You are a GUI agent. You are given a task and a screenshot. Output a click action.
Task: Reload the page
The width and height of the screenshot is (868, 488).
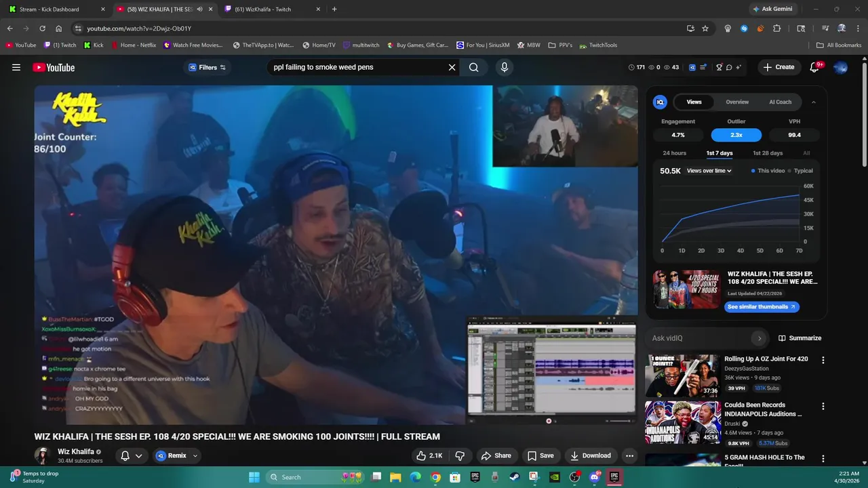pos(42,28)
